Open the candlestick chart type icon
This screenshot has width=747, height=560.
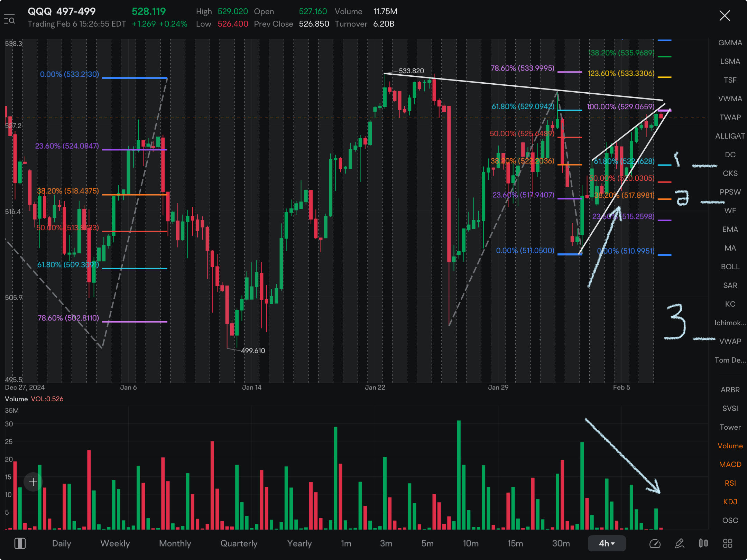pos(703,543)
